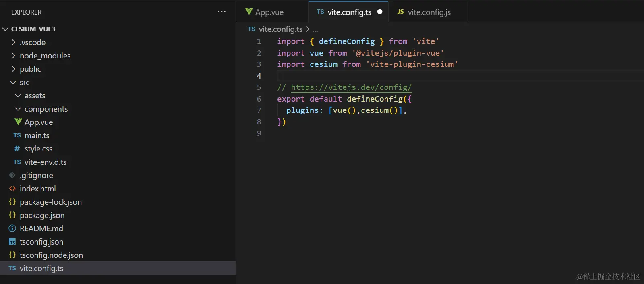The height and width of the screenshot is (284, 644).
Task: Open the Explorer more actions ellipsis
Action: [x=222, y=12]
